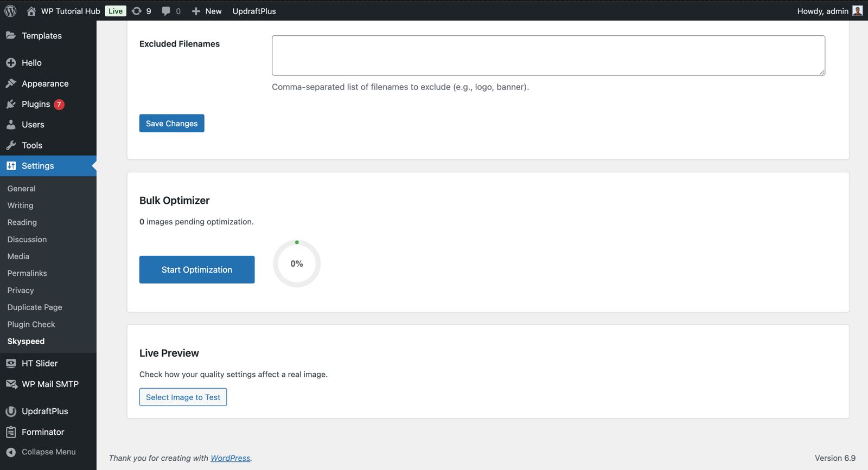The height and width of the screenshot is (470, 868).
Task: Click the Appearance paintbrush icon
Action: coord(11,83)
